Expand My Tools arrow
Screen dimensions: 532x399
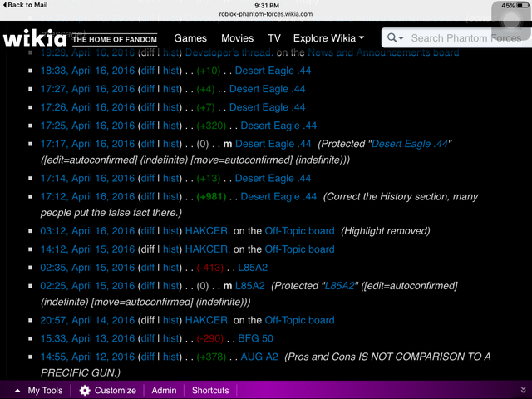(17, 391)
